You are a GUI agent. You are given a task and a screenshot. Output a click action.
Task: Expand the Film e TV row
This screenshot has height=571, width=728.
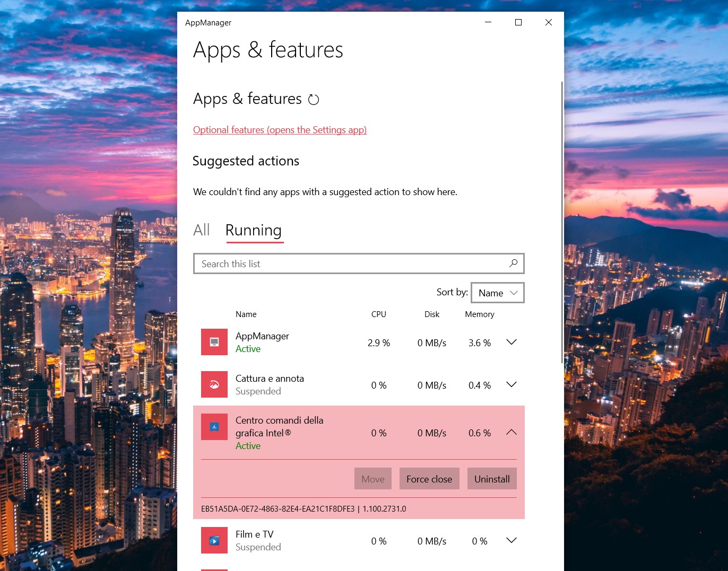[512, 541]
